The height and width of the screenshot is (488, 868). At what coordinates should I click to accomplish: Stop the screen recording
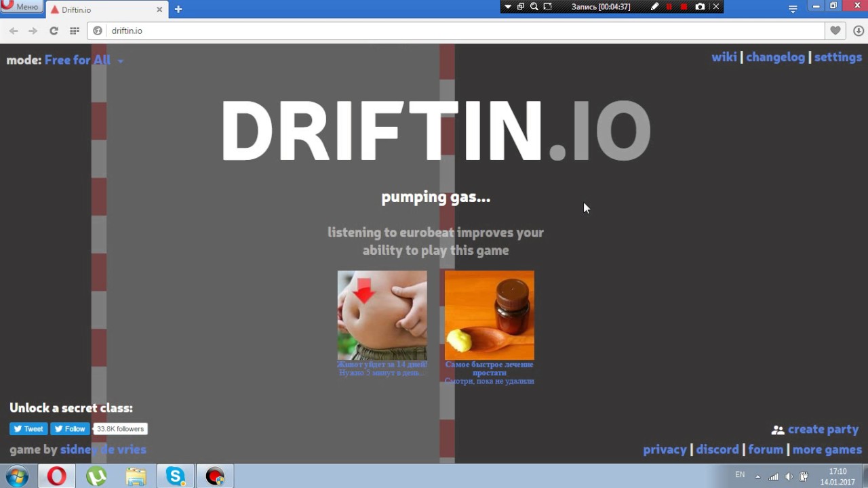[684, 7]
